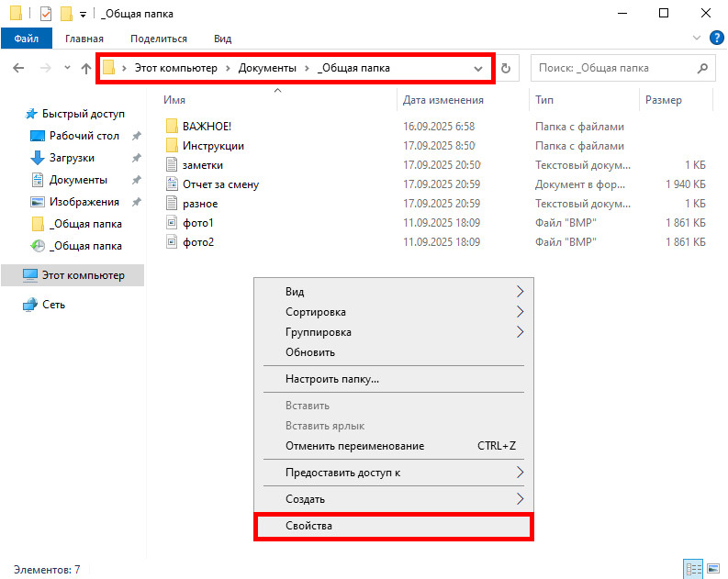Expand the ribbon with the chevron
This screenshot has width=728, height=579.
click(695, 39)
